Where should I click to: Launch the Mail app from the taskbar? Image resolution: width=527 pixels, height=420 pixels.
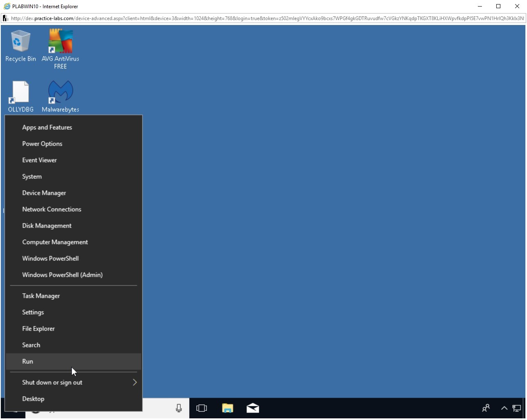(252, 408)
